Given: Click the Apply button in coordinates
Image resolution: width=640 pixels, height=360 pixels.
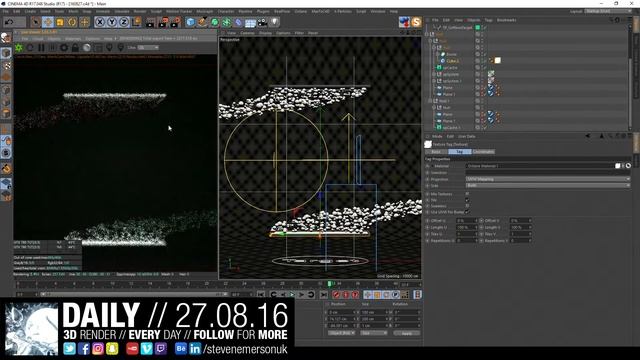Looking at the screenshot, I should (407, 333).
